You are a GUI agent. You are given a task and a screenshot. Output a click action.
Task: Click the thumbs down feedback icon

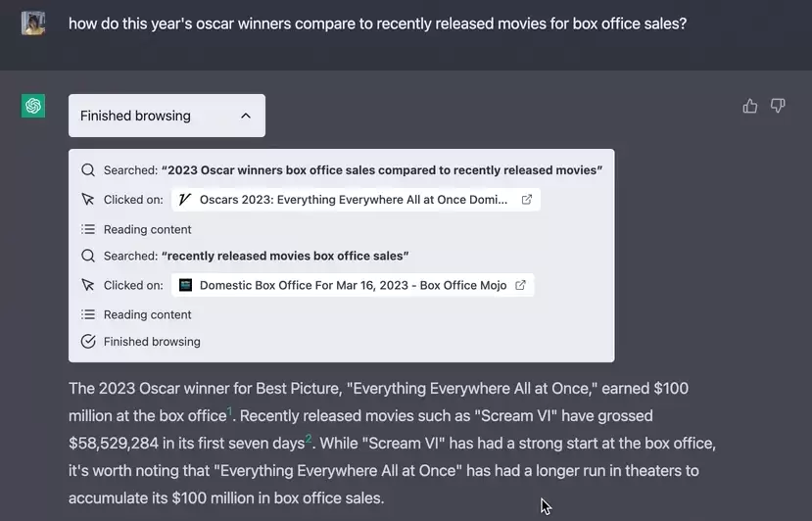[778, 106]
